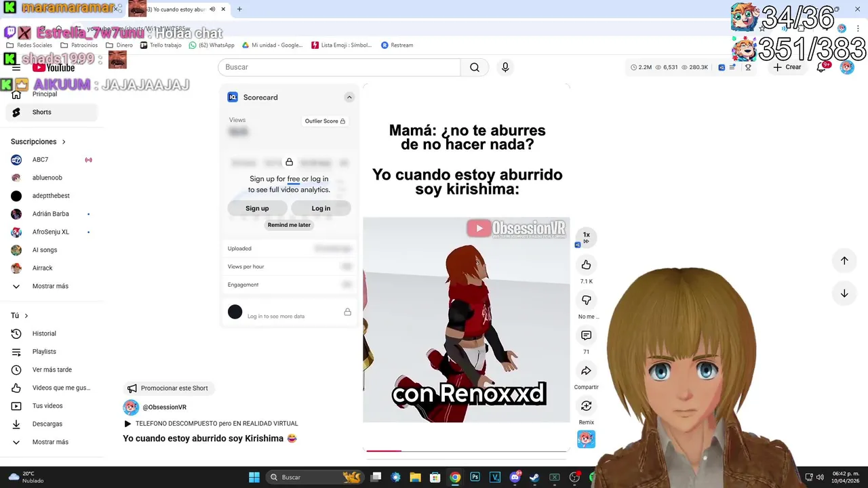Open Tus videos in sidebar
The width and height of the screenshot is (868, 488).
click(x=51, y=406)
